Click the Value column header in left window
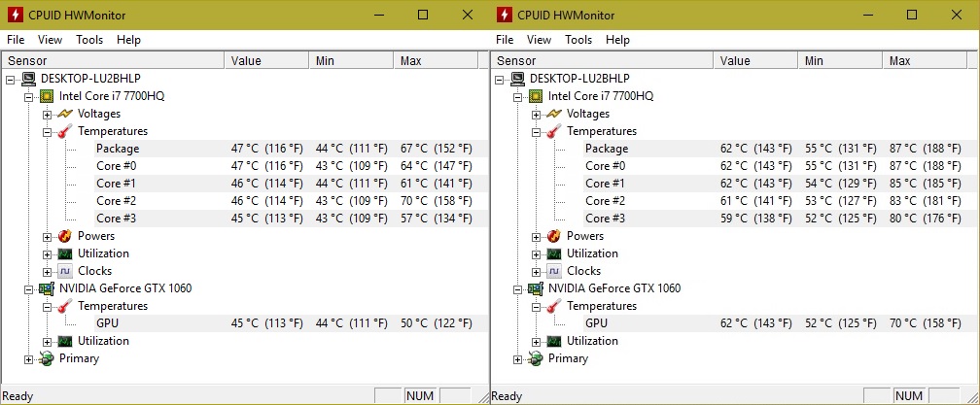The height and width of the screenshot is (405, 980). [246, 61]
